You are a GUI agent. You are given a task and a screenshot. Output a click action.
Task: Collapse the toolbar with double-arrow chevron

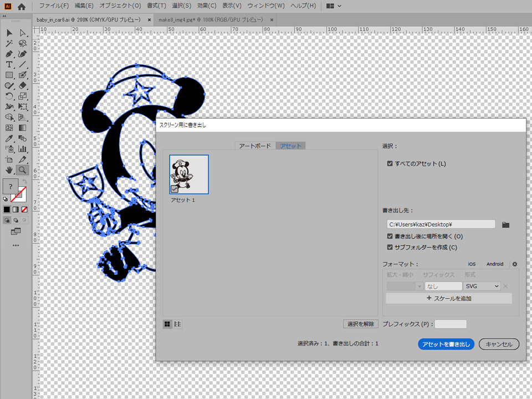4,16
